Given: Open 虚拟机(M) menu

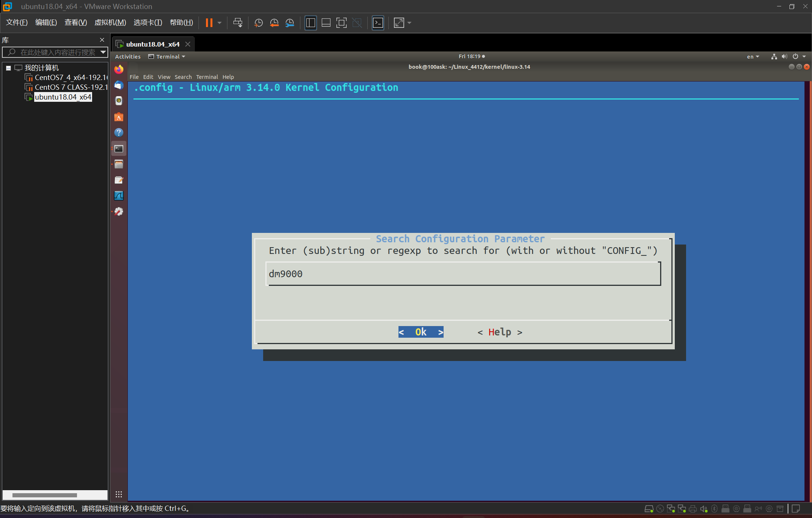Looking at the screenshot, I should coord(110,23).
